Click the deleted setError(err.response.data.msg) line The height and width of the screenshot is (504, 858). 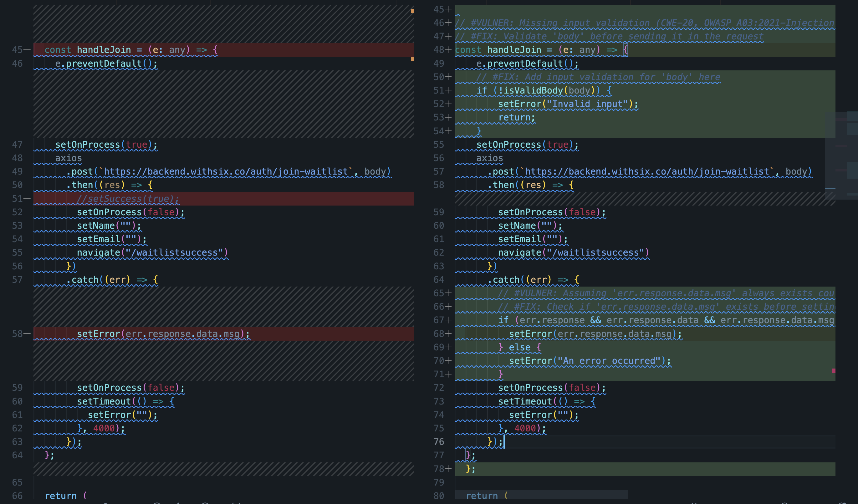[163, 333]
